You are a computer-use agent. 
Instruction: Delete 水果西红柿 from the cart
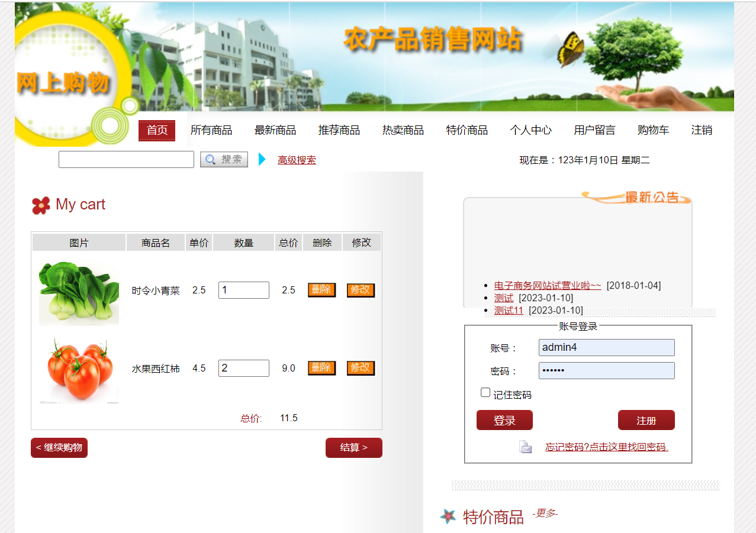tap(321, 368)
